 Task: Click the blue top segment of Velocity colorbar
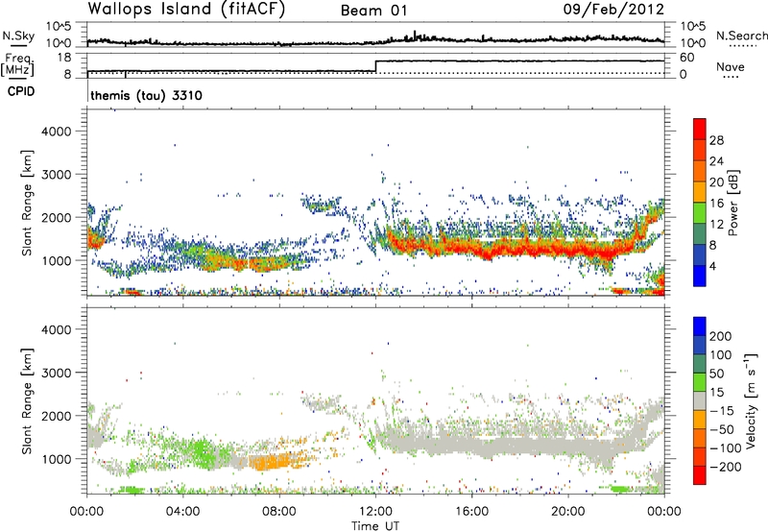click(x=700, y=326)
